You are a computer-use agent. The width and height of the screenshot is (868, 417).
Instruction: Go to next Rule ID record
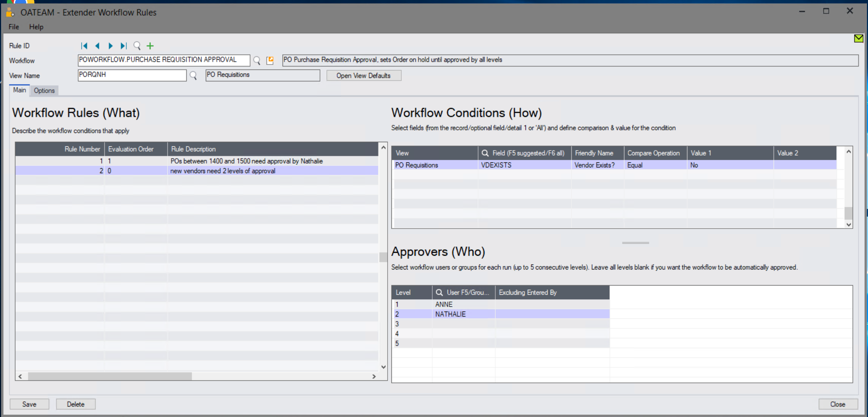[x=110, y=46]
